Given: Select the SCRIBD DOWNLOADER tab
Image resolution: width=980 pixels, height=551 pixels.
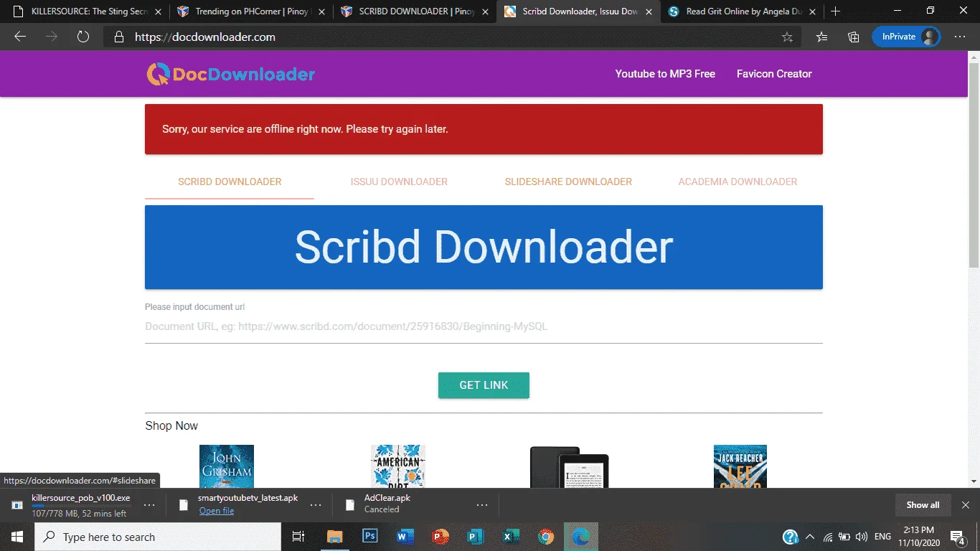Looking at the screenshot, I should (230, 182).
